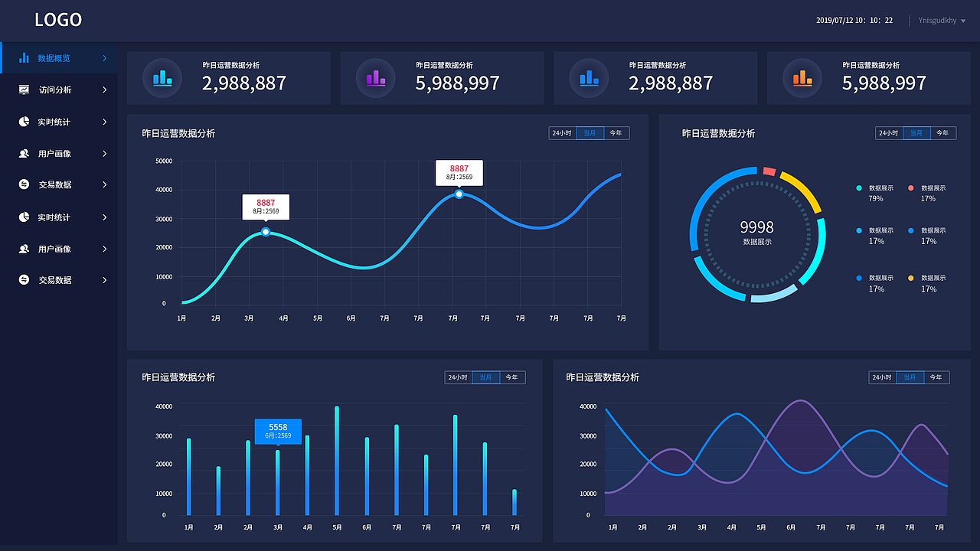Select 当月 on the line chart
Image resolution: width=980 pixels, height=551 pixels.
pyautogui.click(x=590, y=133)
